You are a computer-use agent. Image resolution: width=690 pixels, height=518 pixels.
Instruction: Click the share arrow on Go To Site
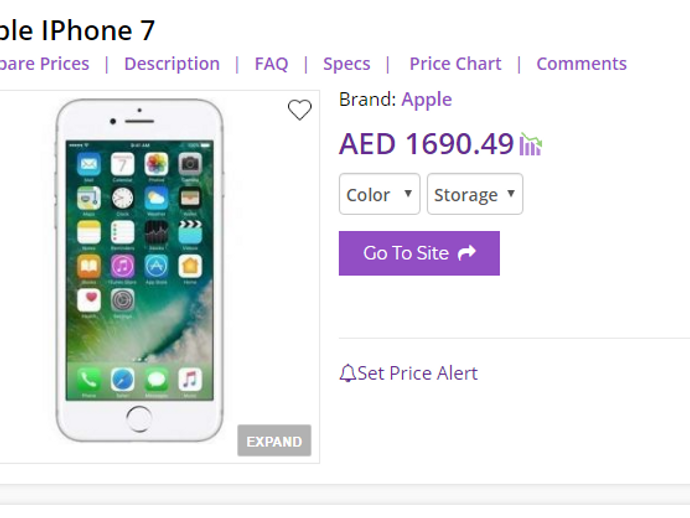[466, 253]
